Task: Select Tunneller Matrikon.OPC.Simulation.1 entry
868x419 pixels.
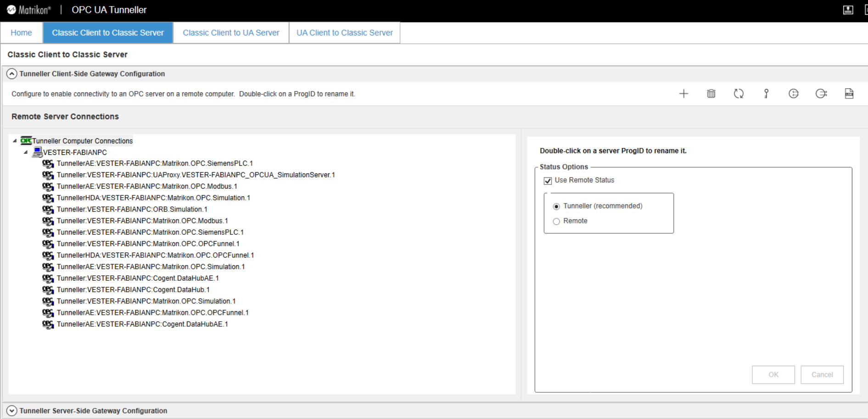Action: [146, 301]
